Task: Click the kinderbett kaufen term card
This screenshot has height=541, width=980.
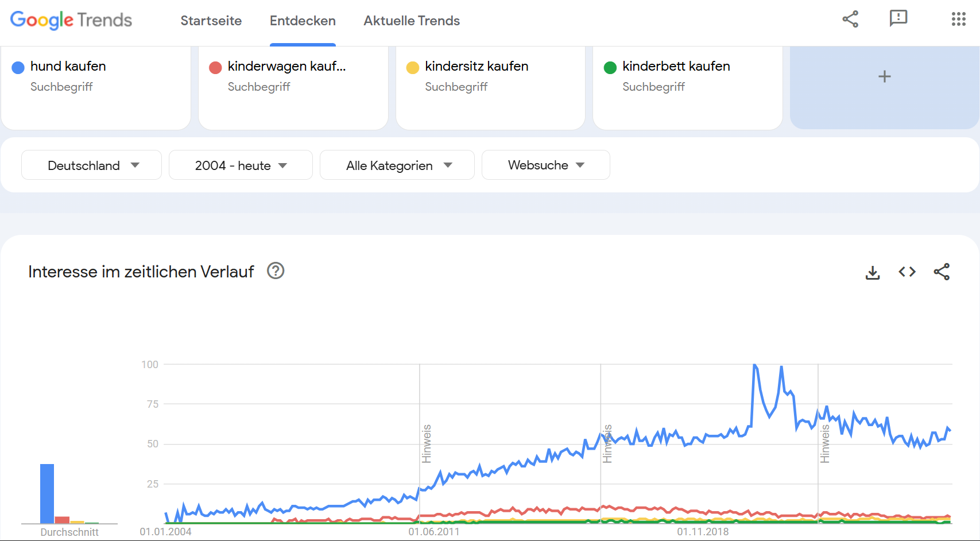Action: [x=687, y=86]
